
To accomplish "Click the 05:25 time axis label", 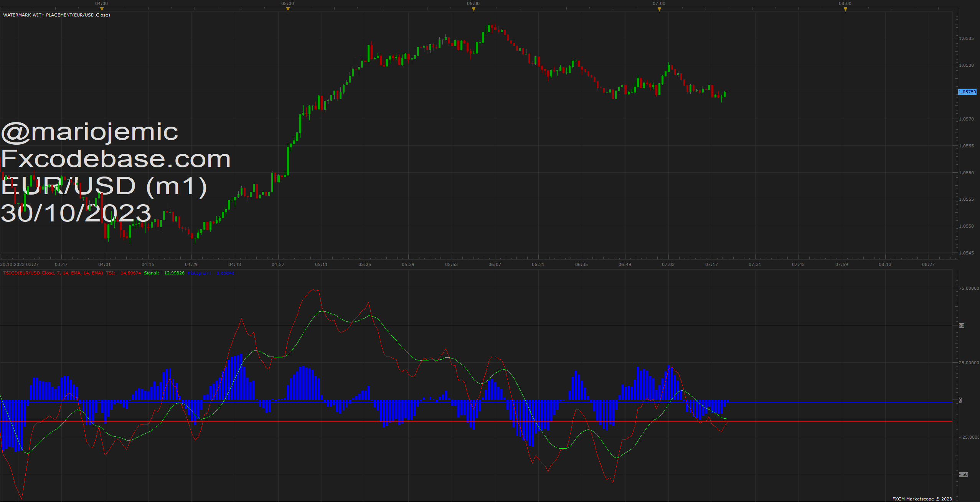I will 365,264.
